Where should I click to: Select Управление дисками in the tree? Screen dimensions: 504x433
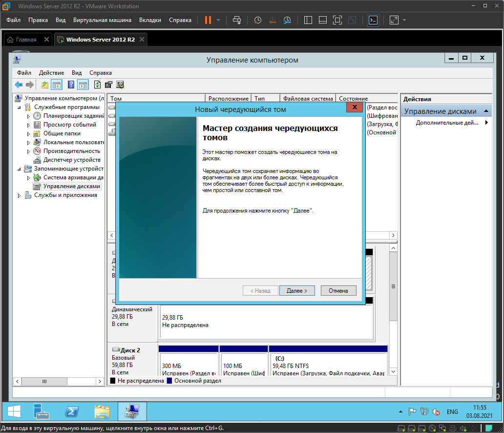pyautogui.click(x=72, y=186)
